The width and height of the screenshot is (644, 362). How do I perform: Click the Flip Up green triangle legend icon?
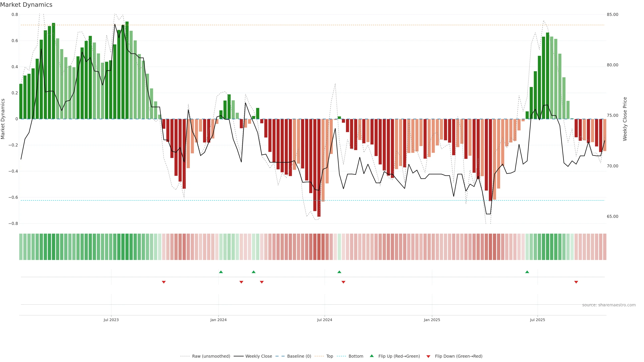[x=371, y=356]
